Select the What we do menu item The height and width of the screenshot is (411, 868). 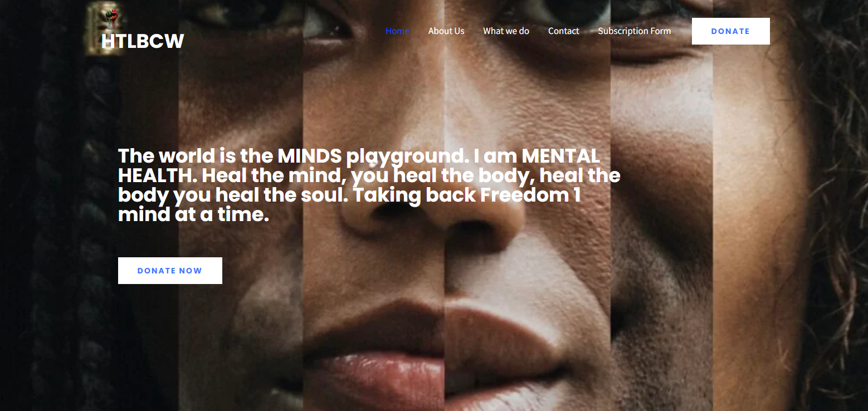[506, 31]
